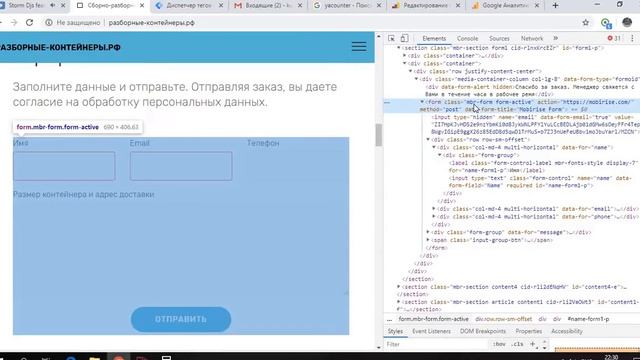The width and height of the screenshot is (640, 360).
Task: Switch to the Диспетчер тегов browser tab
Action: (x=190, y=5)
